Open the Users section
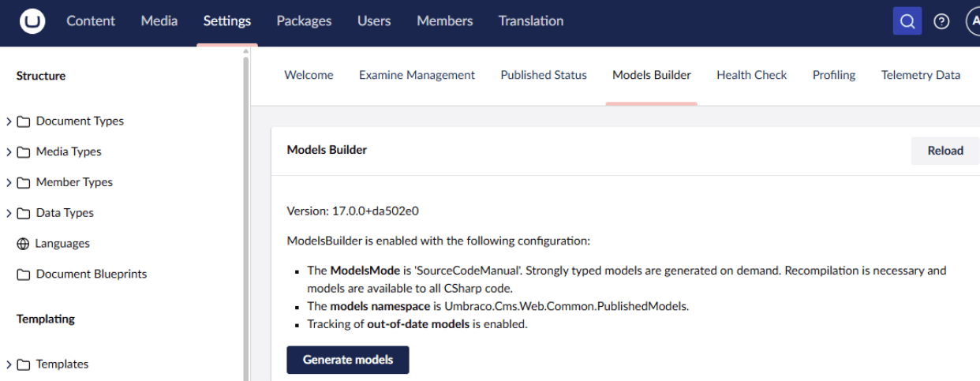The width and height of the screenshot is (980, 381). [x=374, y=21]
